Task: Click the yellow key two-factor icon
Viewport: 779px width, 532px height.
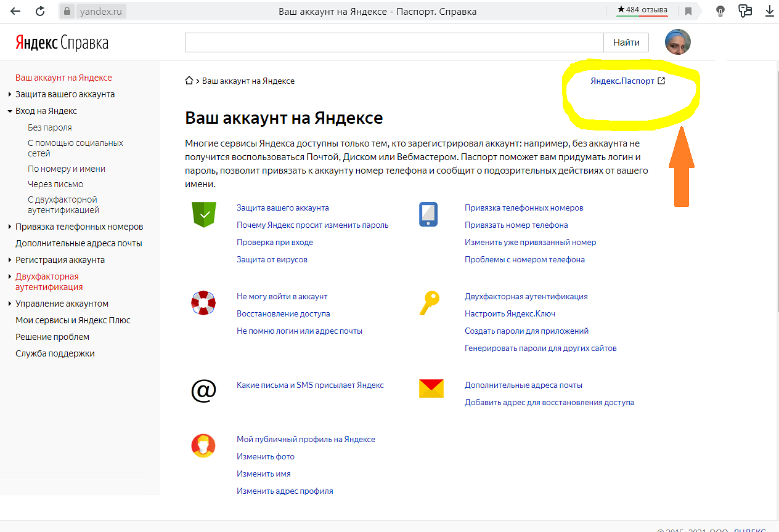Action: (429, 303)
